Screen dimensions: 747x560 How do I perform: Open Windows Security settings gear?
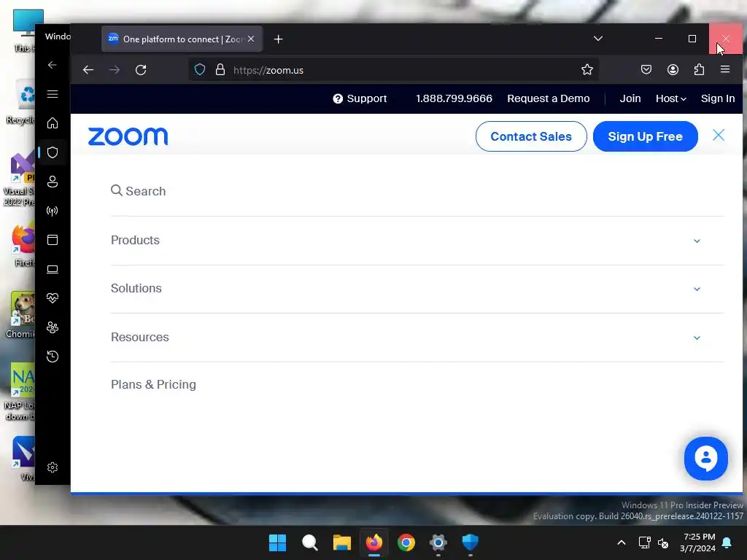tap(53, 467)
